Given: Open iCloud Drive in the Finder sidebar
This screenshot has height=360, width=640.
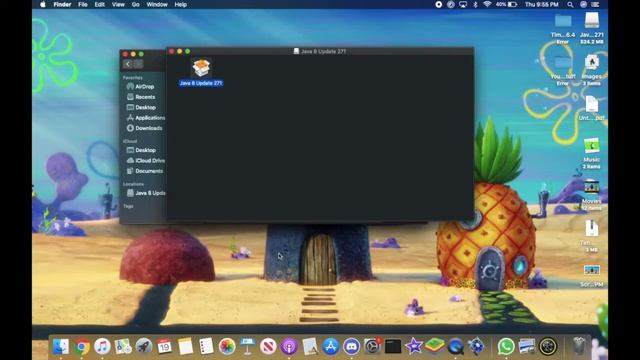Looking at the screenshot, I should 146,160.
